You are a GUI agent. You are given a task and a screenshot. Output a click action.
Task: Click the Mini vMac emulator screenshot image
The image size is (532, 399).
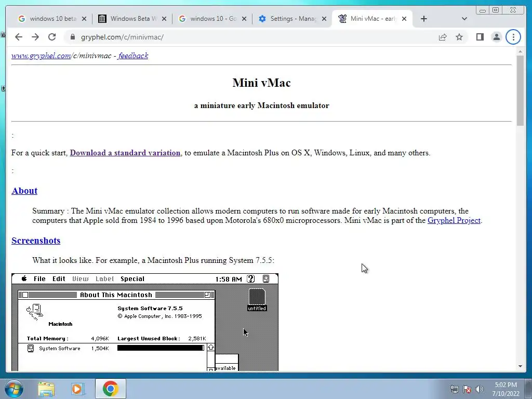145,322
